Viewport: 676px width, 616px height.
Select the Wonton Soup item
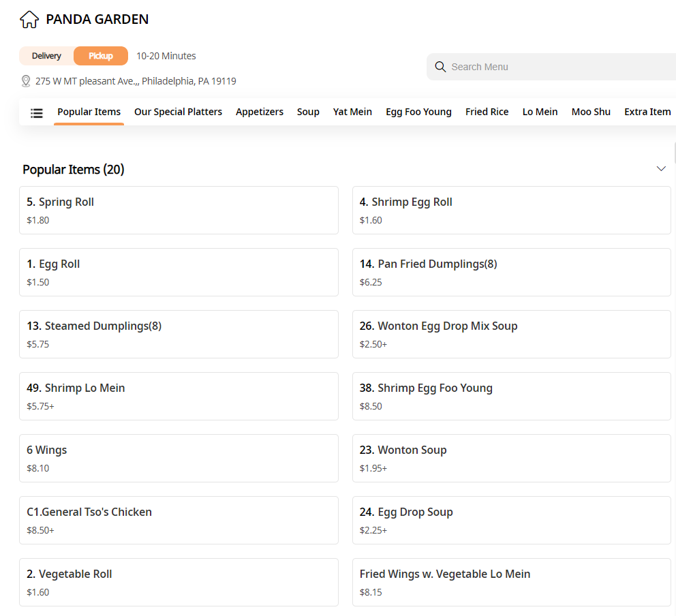511,458
